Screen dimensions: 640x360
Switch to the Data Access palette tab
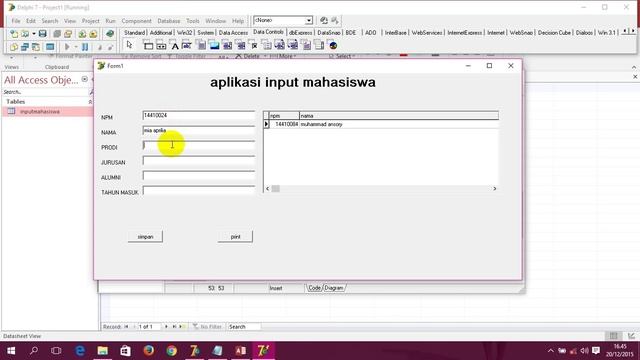[x=233, y=33]
